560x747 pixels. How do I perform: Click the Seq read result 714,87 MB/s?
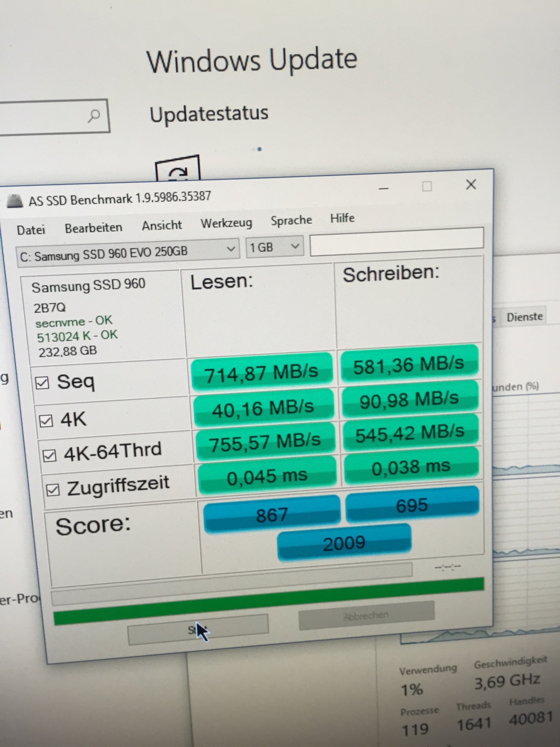261,373
